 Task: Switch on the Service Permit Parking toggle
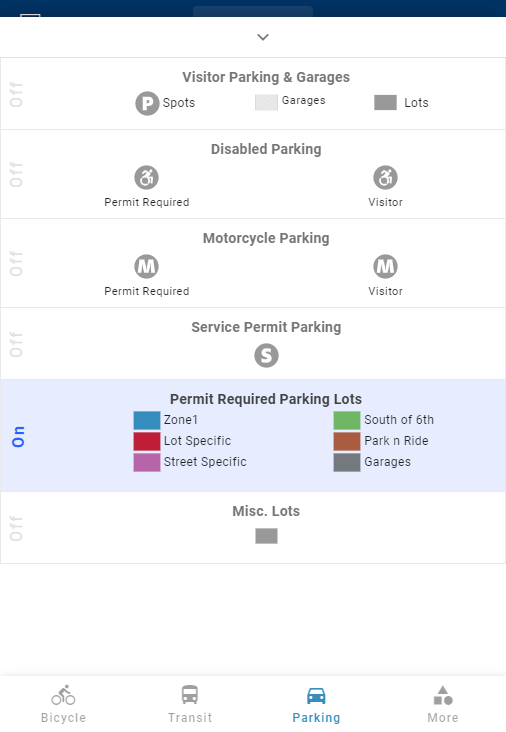16,345
